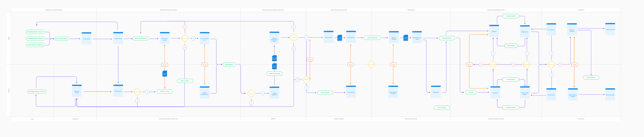This screenshot has width=644, height=137.
Task: Select the MAKE IMPROVEMENTS pill node
Action: point(62,39)
